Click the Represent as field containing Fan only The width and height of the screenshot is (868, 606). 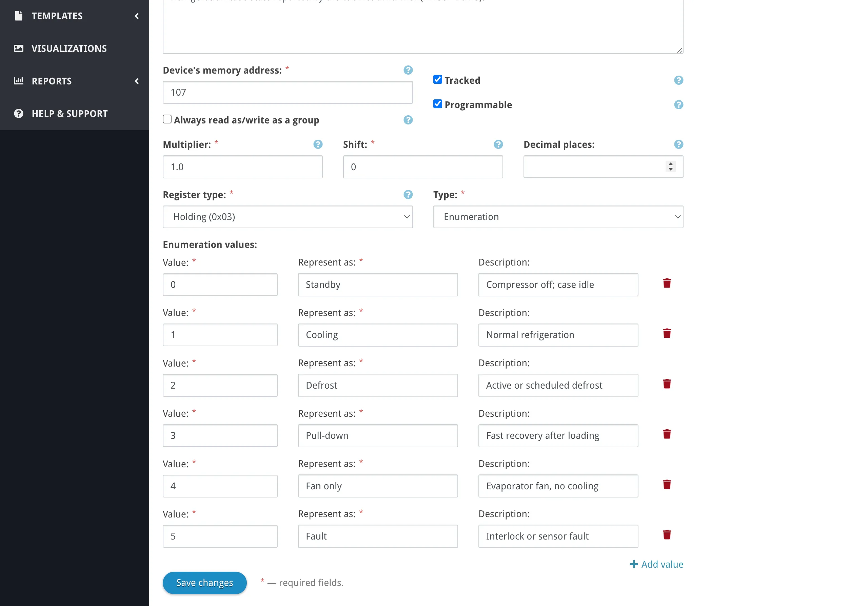[378, 486]
